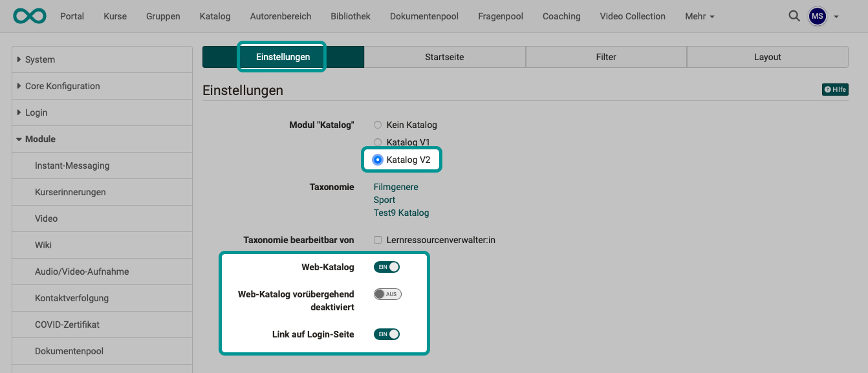
Task: Click the OpenOlat infinity logo
Action: (30, 16)
